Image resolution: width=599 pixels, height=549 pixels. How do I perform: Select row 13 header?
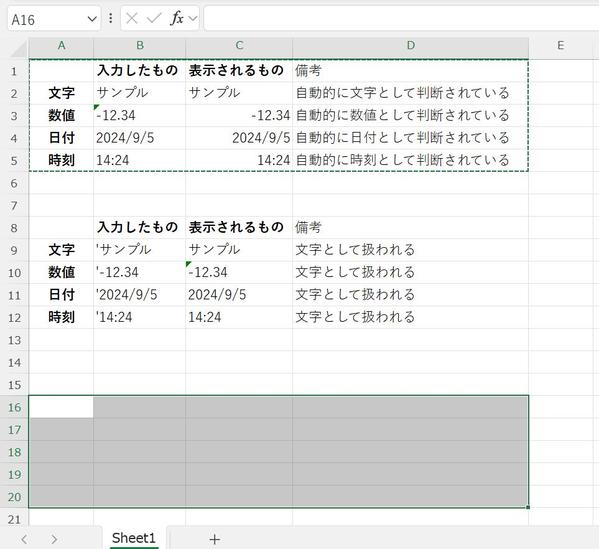click(15, 340)
